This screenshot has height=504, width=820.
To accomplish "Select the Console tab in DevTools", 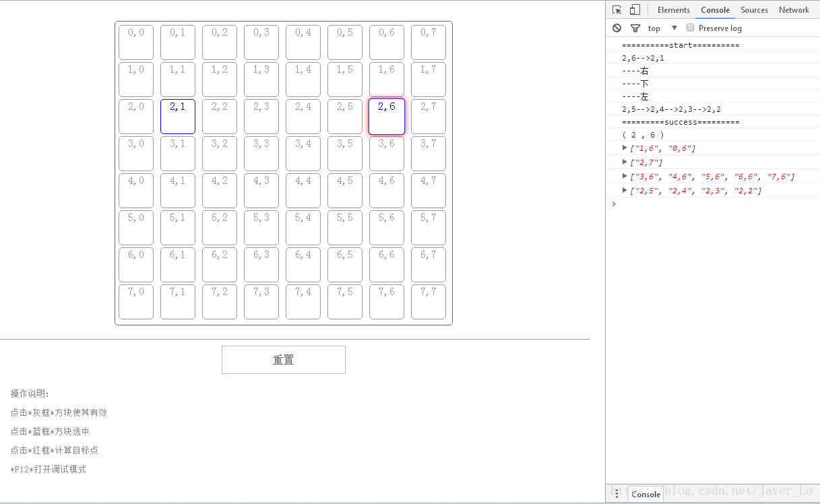I will (715, 10).
